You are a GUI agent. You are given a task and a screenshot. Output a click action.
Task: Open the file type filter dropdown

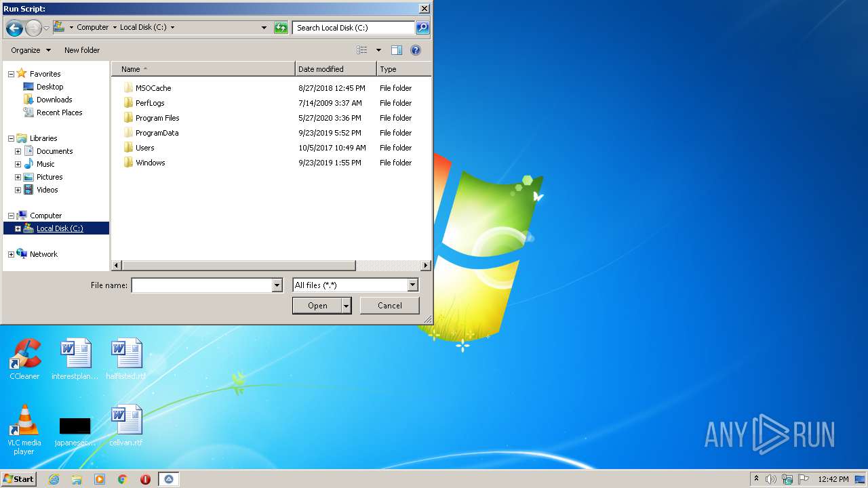(412, 285)
